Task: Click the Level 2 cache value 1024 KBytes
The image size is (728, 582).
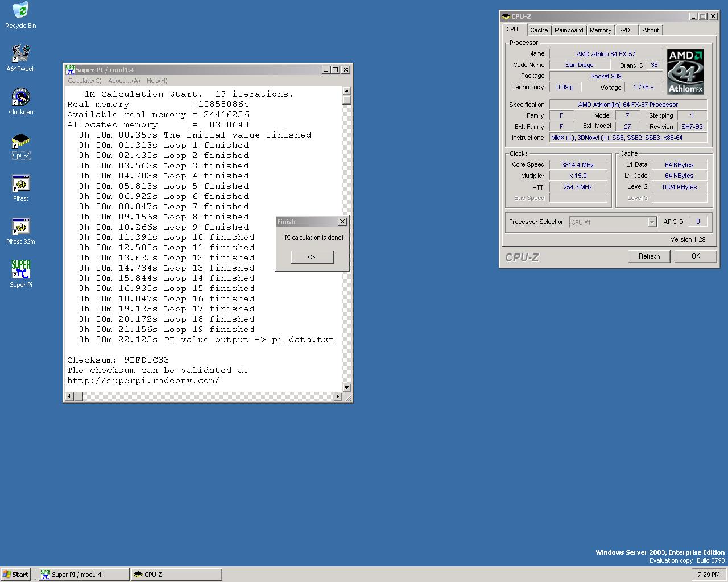Action: [679, 187]
